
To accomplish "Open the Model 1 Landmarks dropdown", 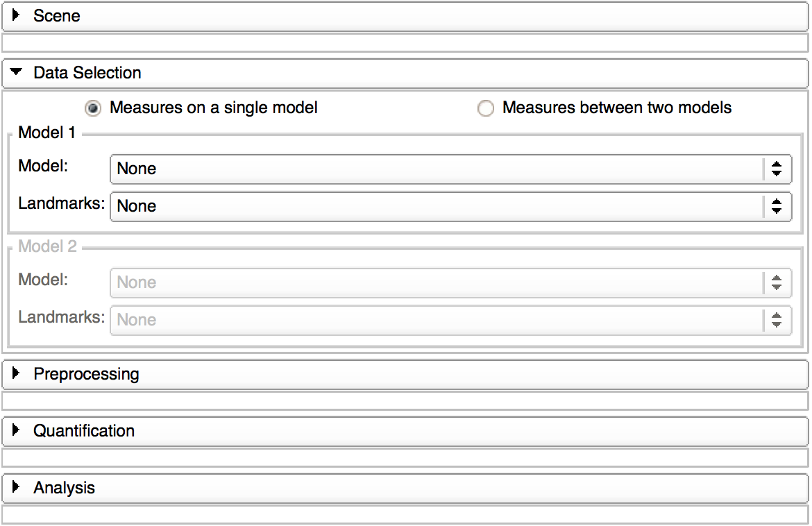I will tap(437, 206).
